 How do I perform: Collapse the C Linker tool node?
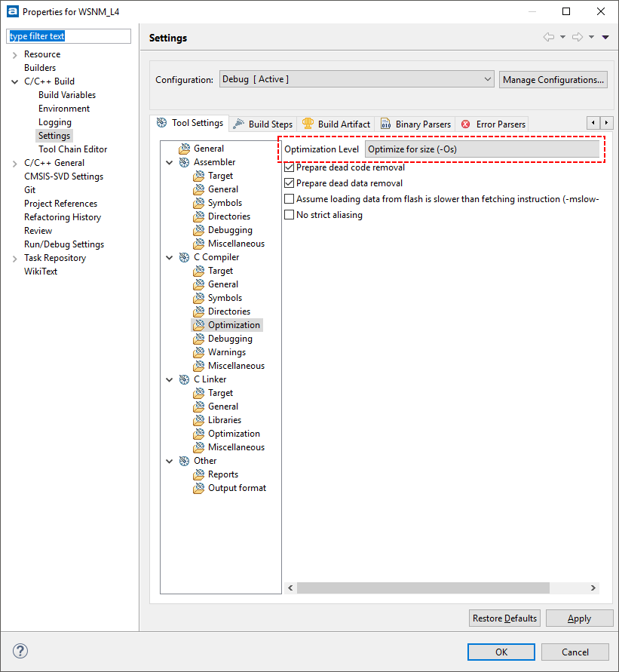[x=170, y=379]
